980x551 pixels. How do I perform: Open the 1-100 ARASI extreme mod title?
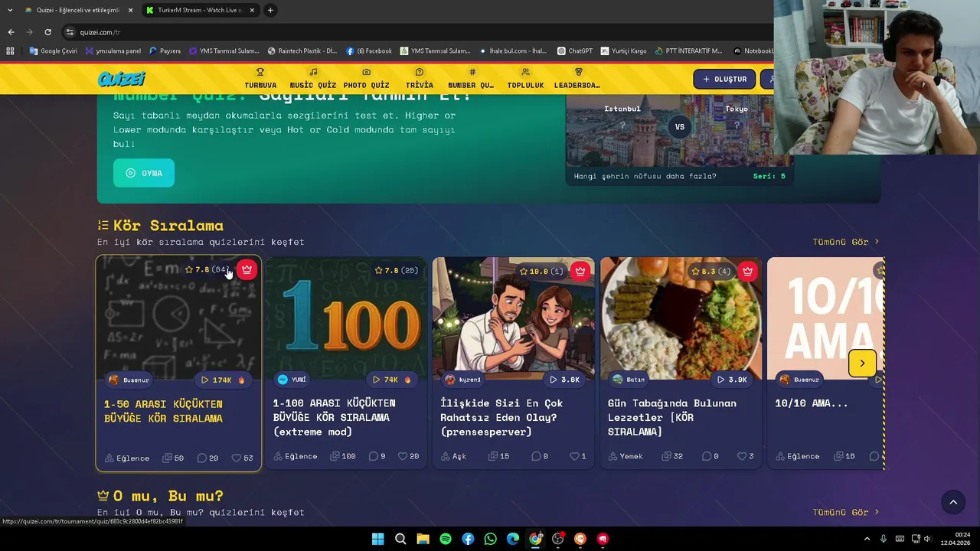click(x=335, y=417)
